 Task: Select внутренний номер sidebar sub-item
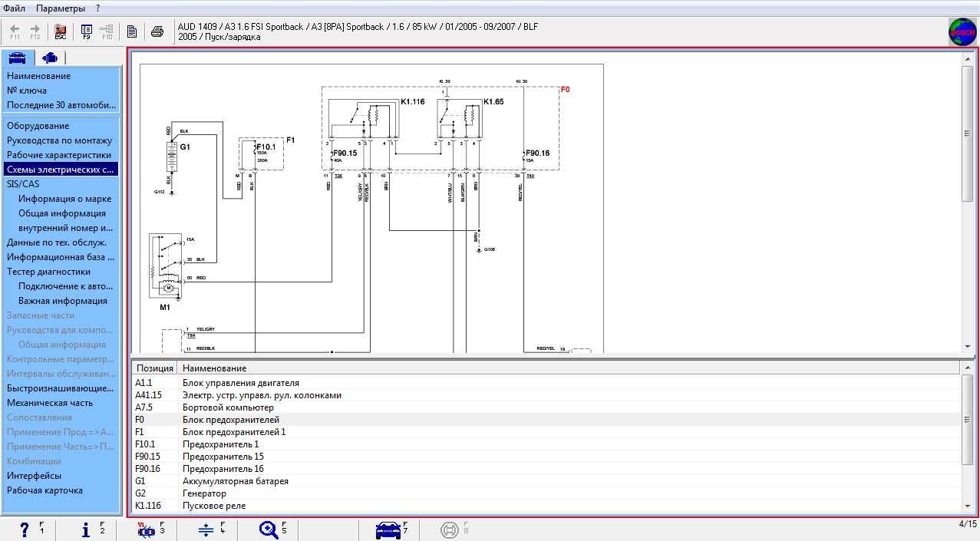(x=65, y=228)
